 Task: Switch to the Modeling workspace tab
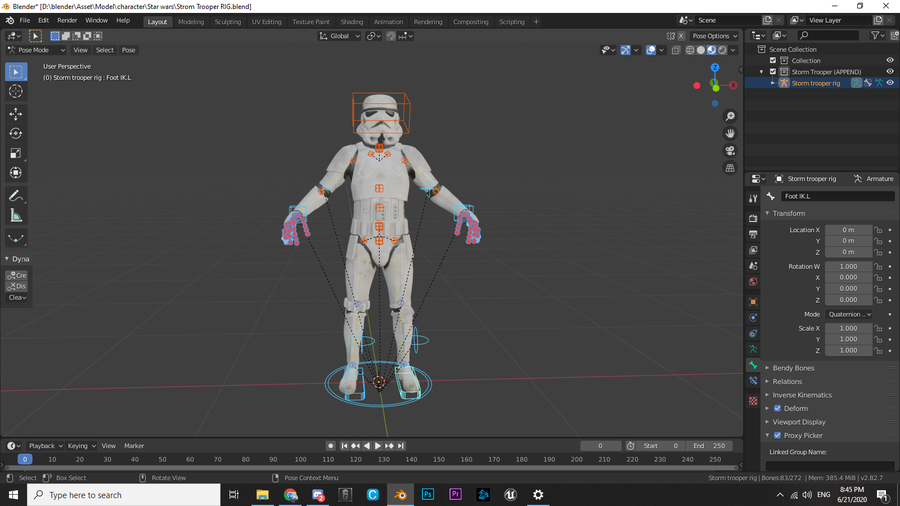(x=191, y=22)
